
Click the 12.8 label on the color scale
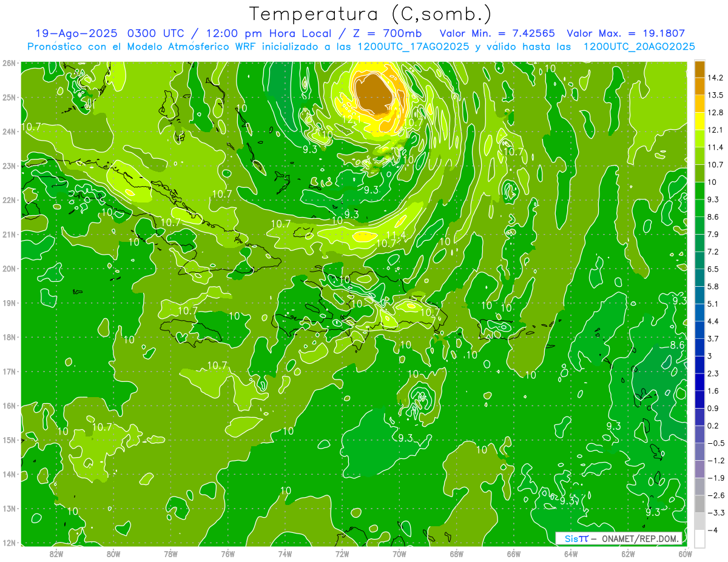(x=715, y=113)
